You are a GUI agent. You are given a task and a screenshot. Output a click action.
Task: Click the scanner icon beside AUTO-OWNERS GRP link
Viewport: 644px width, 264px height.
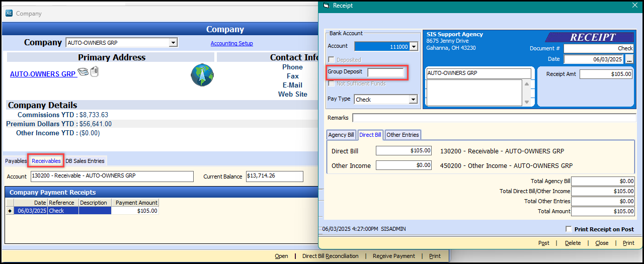83,72
